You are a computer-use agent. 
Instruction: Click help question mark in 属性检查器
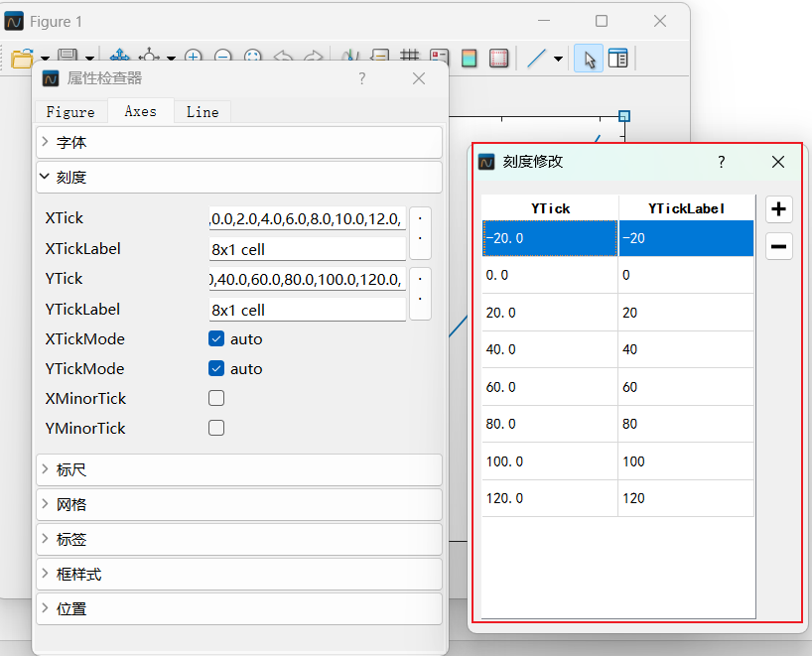click(362, 78)
